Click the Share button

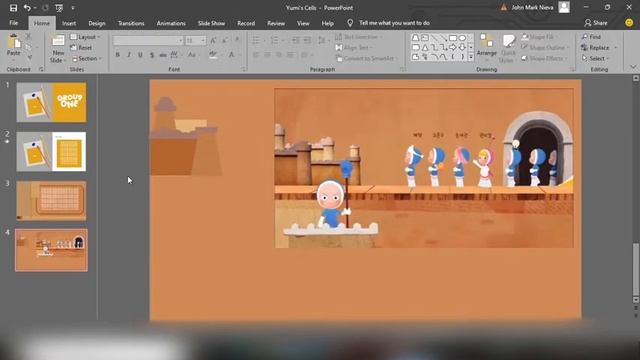coord(596,23)
